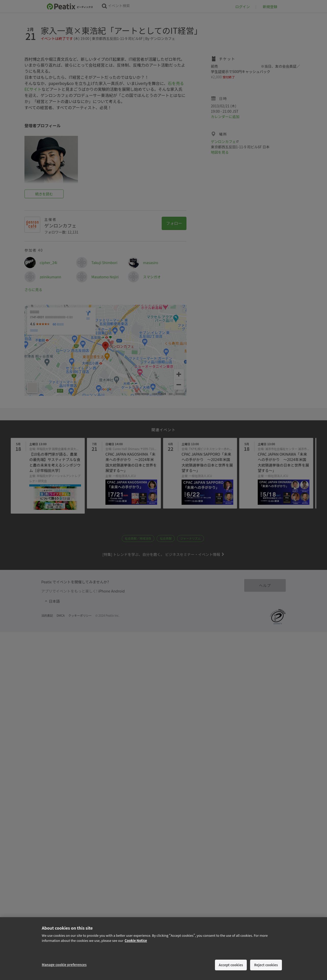Open Masatomo Nojiri attendee profile
This screenshot has height=980, width=327.
(x=105, y=277)
